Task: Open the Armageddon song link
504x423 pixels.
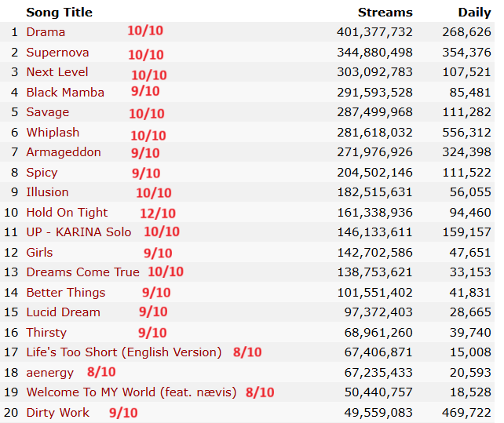Action: 64,152
